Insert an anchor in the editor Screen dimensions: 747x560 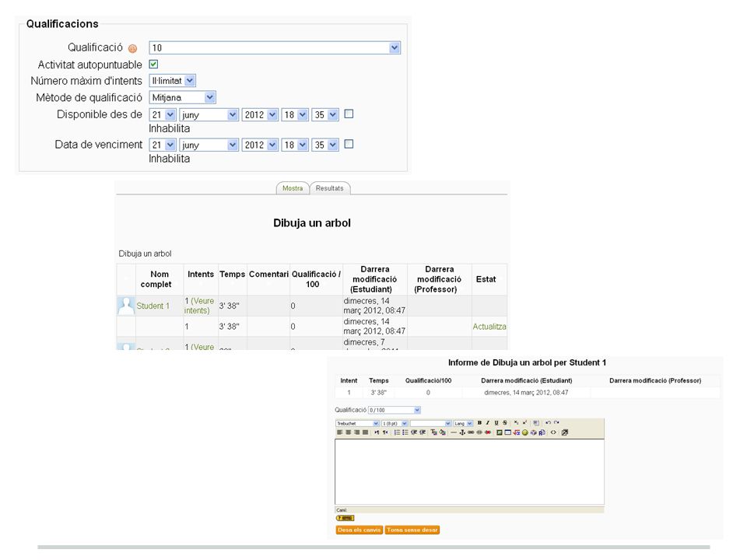pos(462,432)
